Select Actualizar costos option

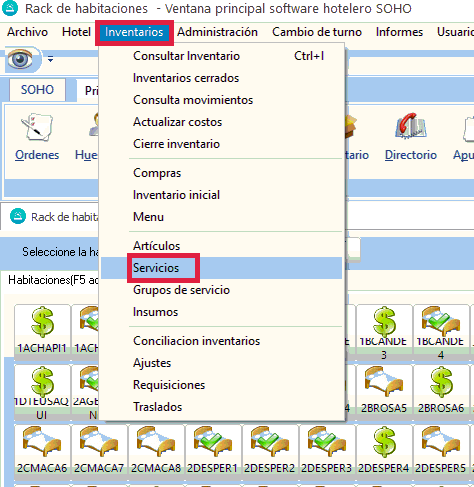tap(221, 122)
